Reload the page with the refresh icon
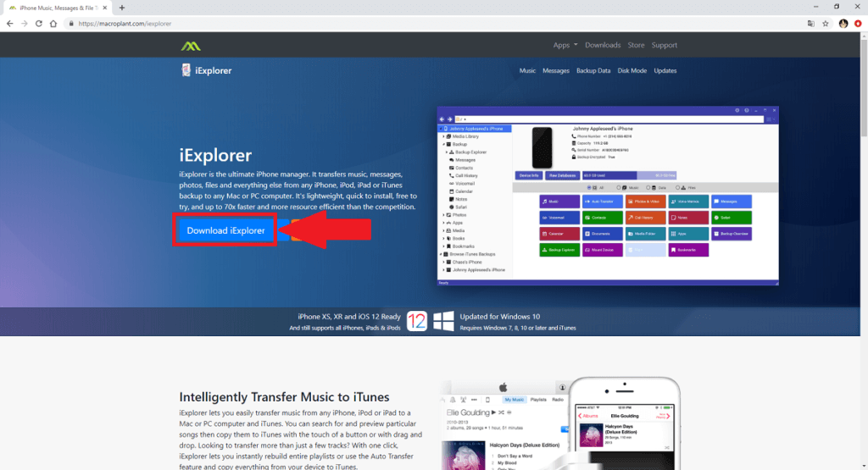Image resolution: width=868 pixels, height=470 pixels. tap(39, 24)
